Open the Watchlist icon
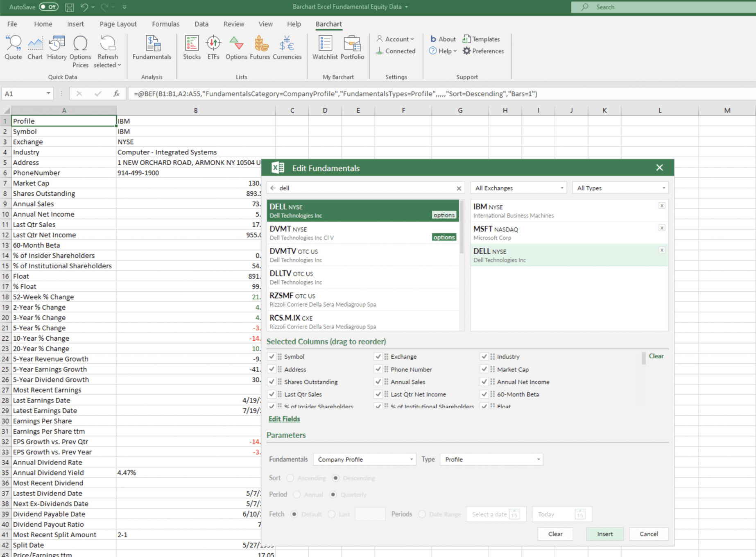This screenshot has height=557, width=756. click(x=325, y=48)
